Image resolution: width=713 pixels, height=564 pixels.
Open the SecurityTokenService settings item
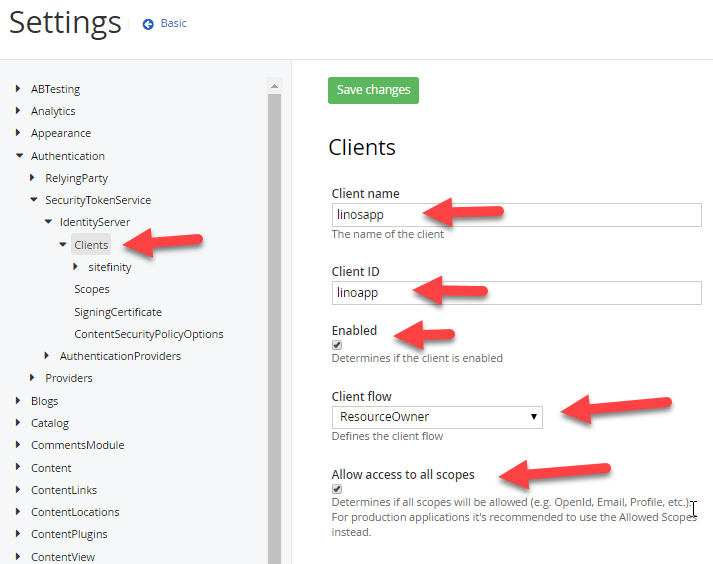[98, 200]
